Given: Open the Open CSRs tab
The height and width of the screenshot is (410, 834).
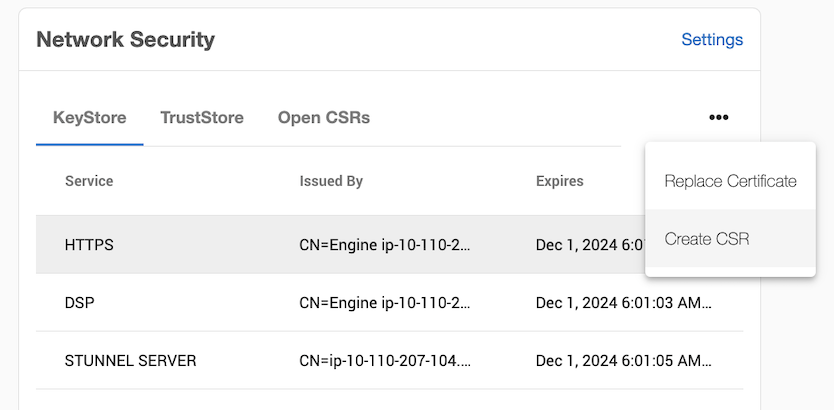Looking at the screenshot, I should point(324,118).
